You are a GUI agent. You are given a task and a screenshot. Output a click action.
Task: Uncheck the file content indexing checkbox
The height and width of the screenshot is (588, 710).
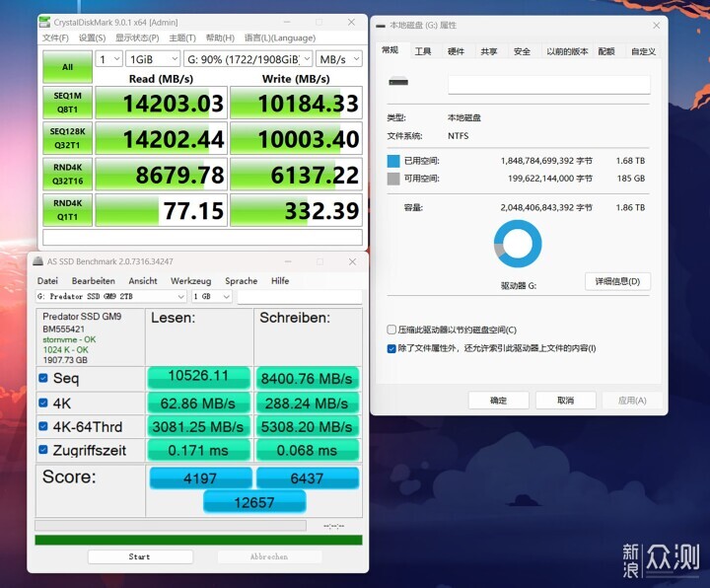[x=391, y=348]
